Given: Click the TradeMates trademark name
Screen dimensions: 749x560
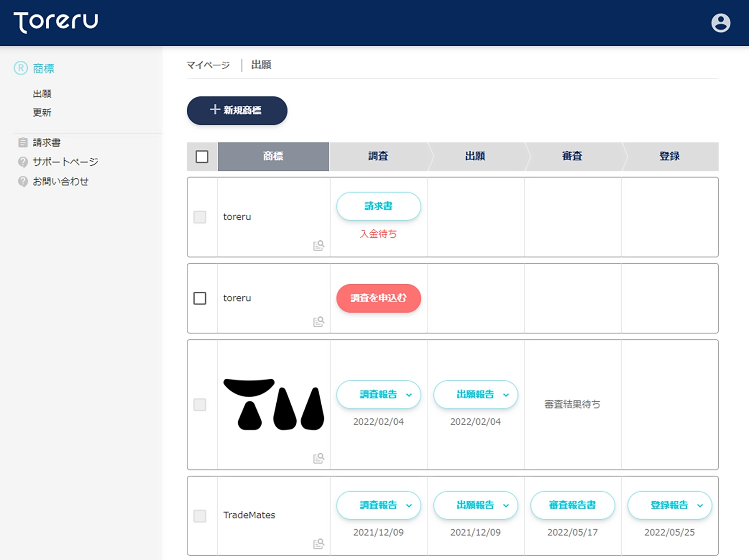Looking at the screenshot, I should pos(249,515).
